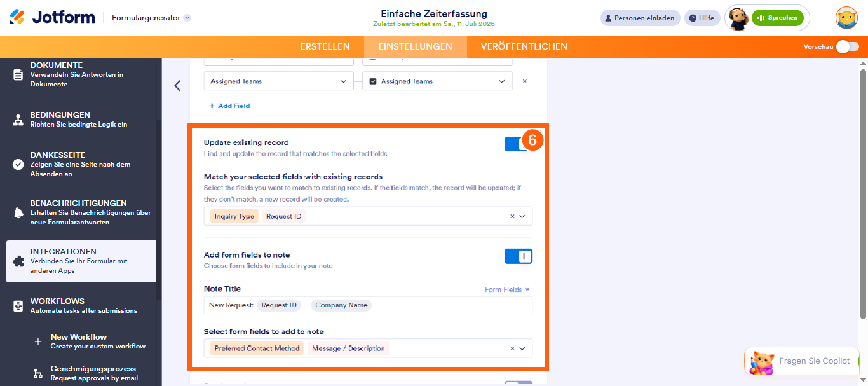Switch to the ERSTELLEN tab
Screen dimensions: 868x386
pyautogui.click(x=325, y=46)
